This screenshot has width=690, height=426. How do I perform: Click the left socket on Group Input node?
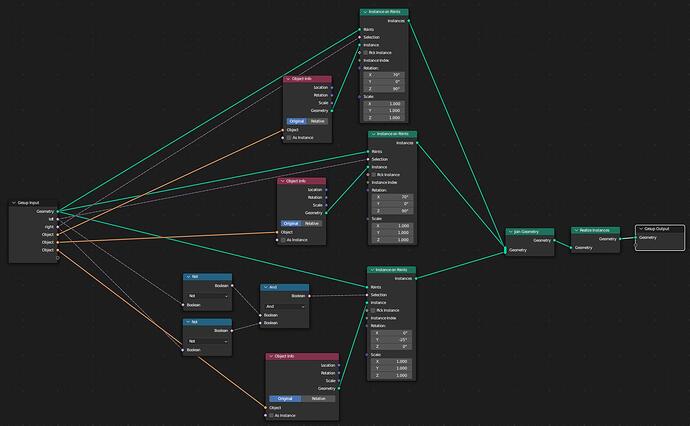tap(58, 219)
